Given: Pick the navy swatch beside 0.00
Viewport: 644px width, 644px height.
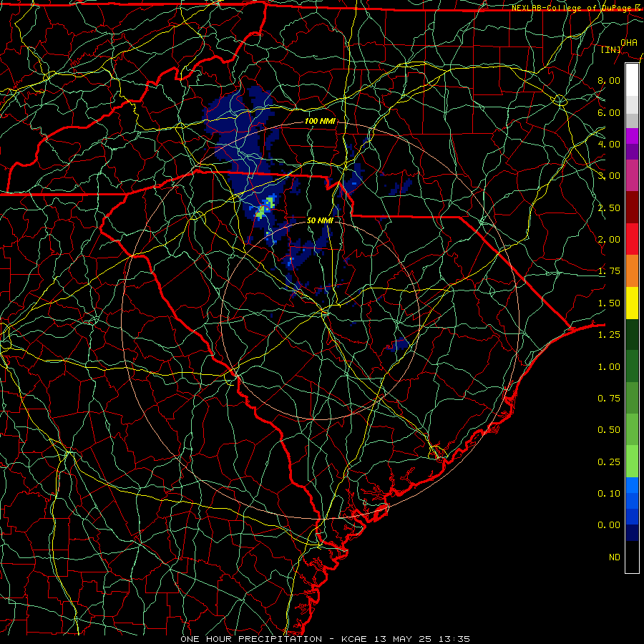Looking at the screenshot, I should [632, 532].
